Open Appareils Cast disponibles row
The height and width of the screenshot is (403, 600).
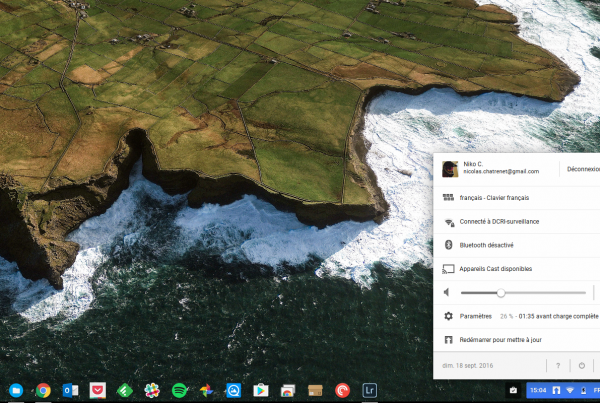(517, 269)
